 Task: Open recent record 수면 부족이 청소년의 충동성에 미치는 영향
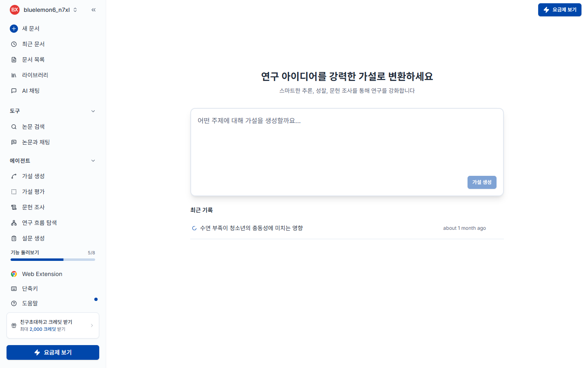click(347, 228)
